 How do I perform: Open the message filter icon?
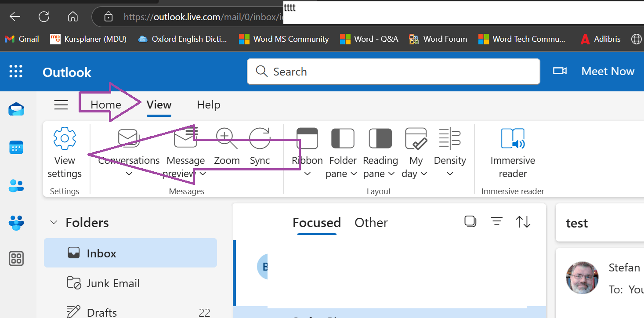pyautogui.click(x=496, y=222)
